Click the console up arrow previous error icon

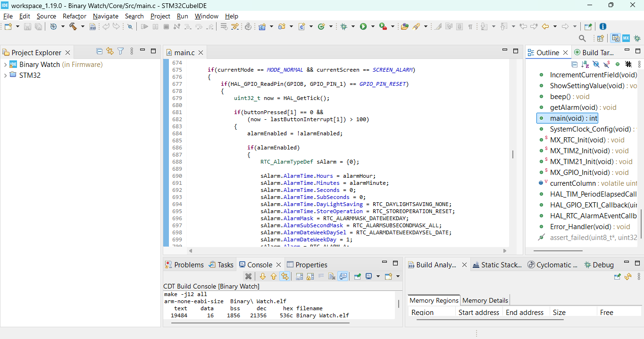point(274,276)
